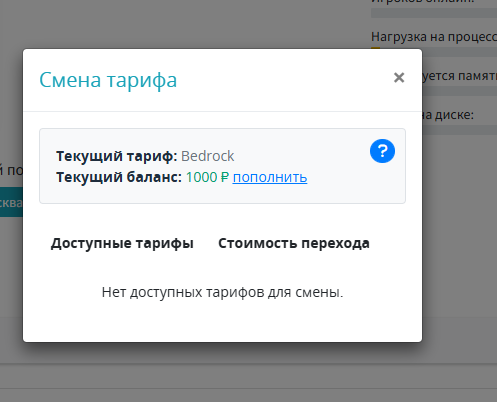Click the Доступные тарифы column header

tap(122, 243)
